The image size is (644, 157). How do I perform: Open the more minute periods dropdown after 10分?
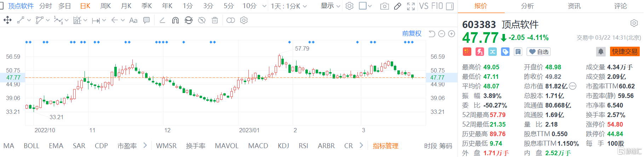point(264,6)
